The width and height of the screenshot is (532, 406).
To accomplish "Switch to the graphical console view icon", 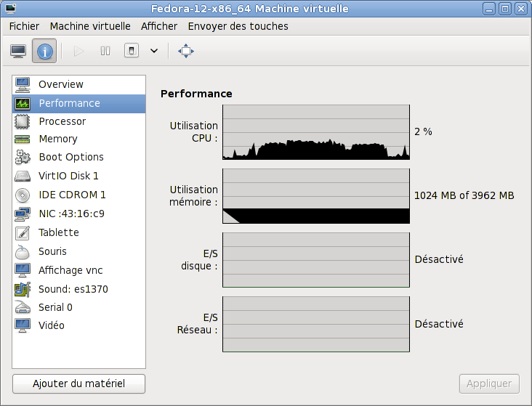I will click(18, 51).
